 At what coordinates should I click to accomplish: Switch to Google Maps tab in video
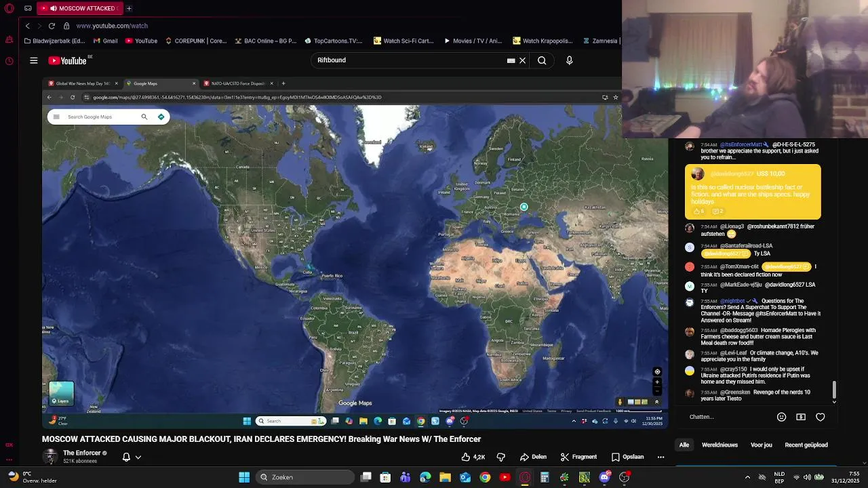click(160, 83)
